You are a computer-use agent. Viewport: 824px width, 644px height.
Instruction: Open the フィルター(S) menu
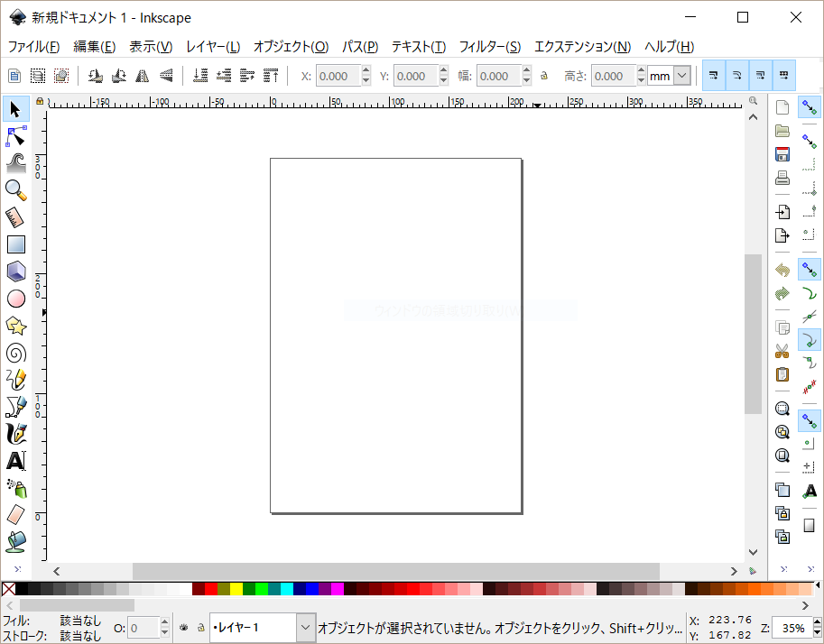[x=490, y=47]
